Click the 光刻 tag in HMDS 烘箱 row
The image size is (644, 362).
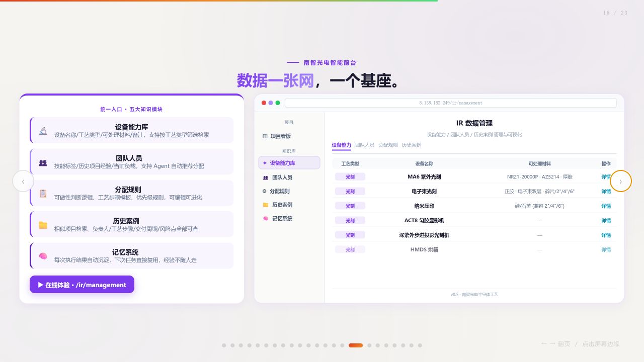coord(350,250)
